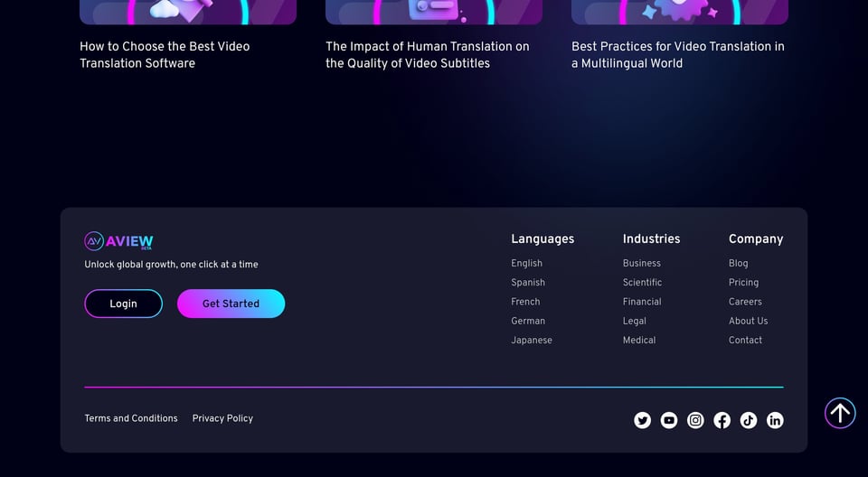Viewport: 868px width, 477px height.
Task: Open Terms and Conditions link
Action: [x=131, y=418]
